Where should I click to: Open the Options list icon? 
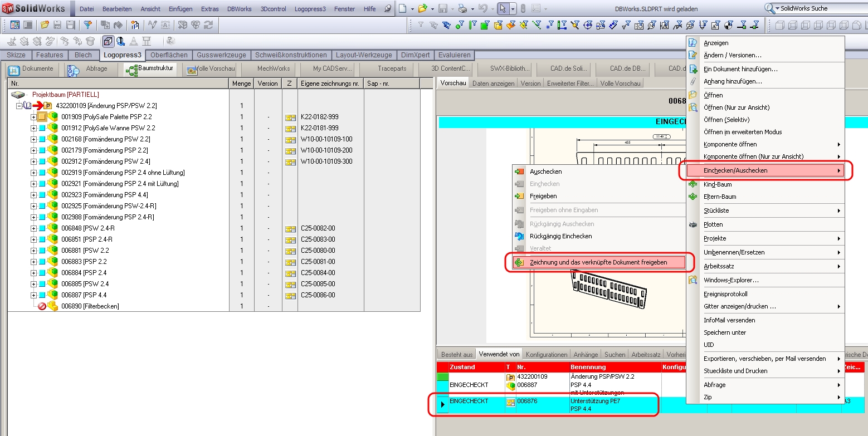(x=536, y=8)
